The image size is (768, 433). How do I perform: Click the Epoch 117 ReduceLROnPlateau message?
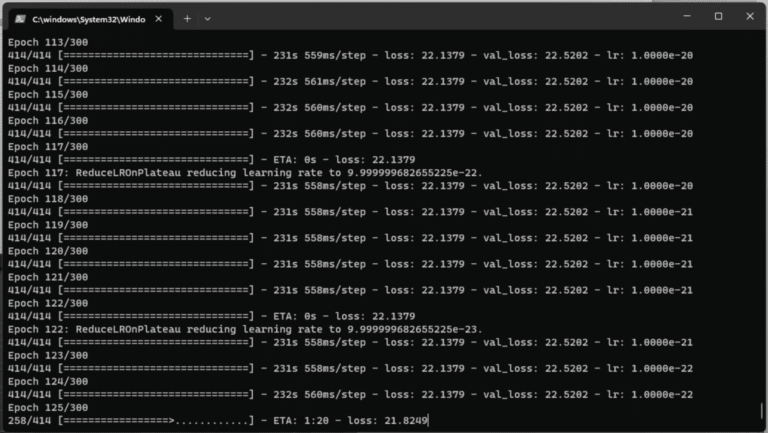click(x=245, y=172)
